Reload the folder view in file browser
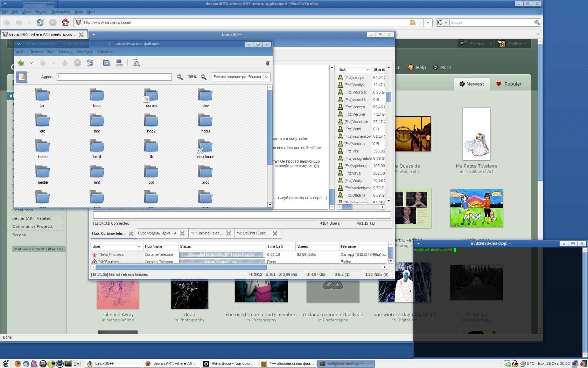Image resolution: width=588 pixels, height=368 pixels. (90, 63)
